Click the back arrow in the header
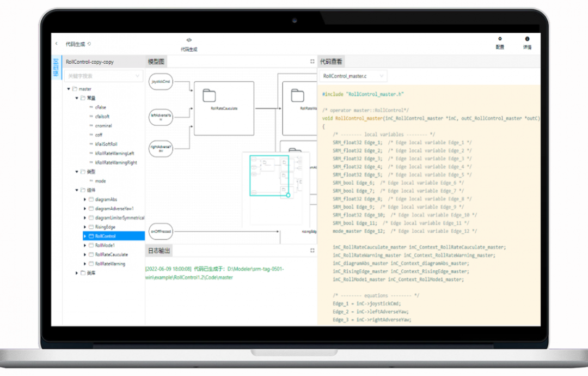 [57, 44]
